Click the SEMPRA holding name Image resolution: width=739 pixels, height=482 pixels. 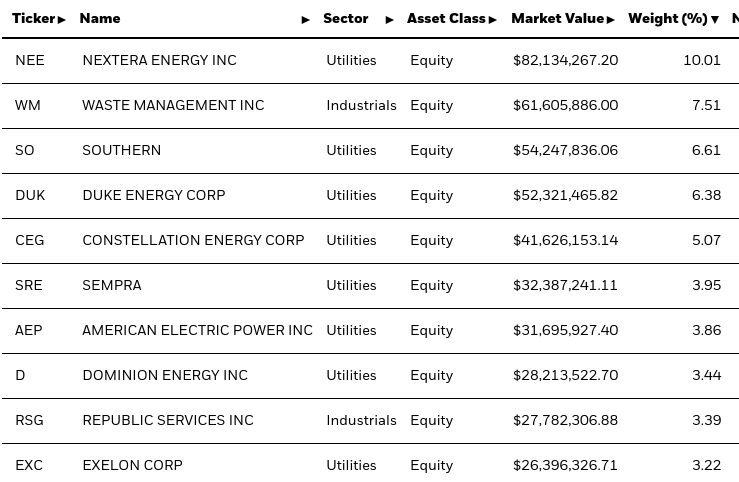(x=112, y=285)
